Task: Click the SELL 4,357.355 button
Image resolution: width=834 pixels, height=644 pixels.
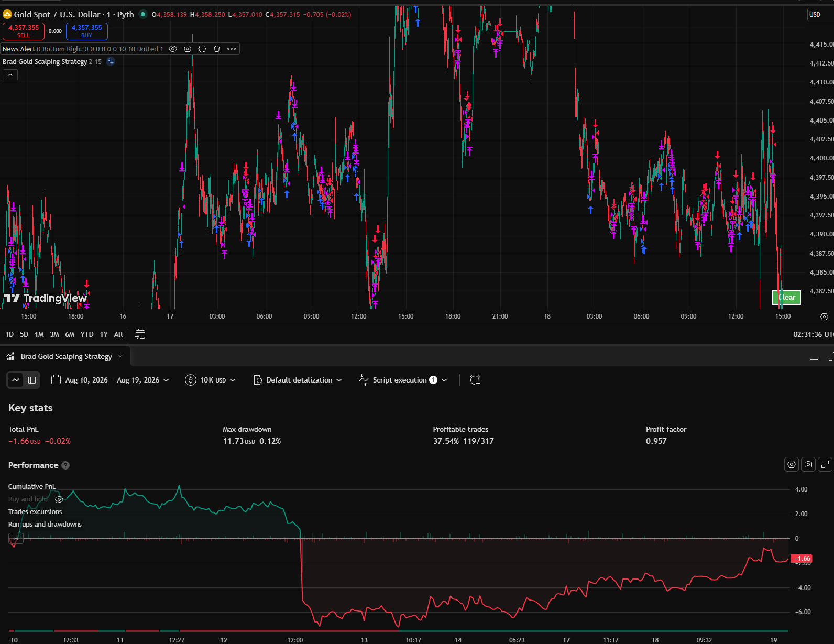Action: [x=24, y=31]
